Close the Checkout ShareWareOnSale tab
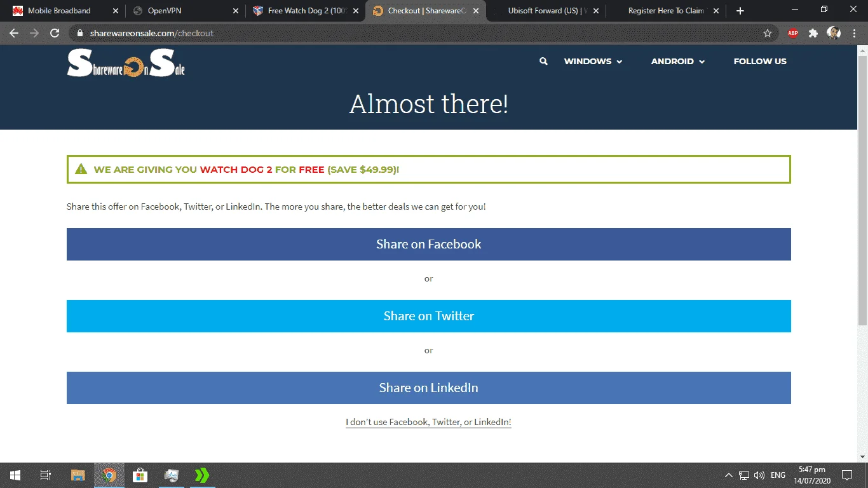This screenshot has width=868, height=488. [476, 11]
